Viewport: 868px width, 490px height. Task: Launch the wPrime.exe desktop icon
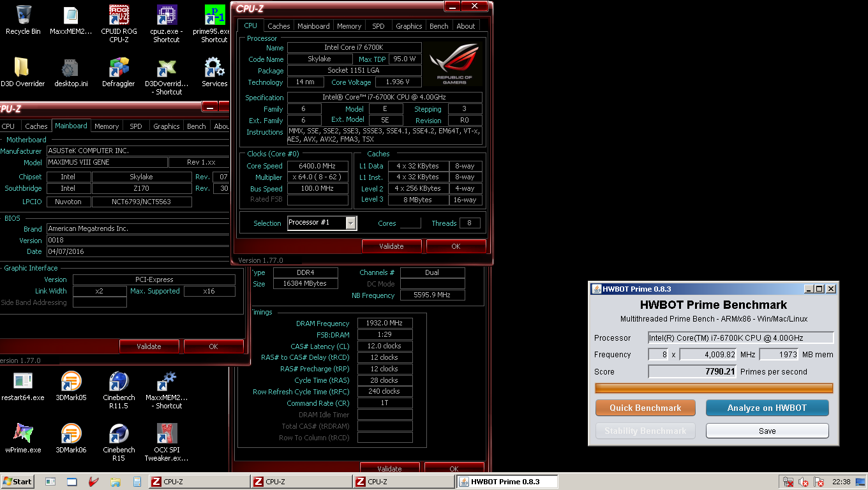click(x=23, y=438)
